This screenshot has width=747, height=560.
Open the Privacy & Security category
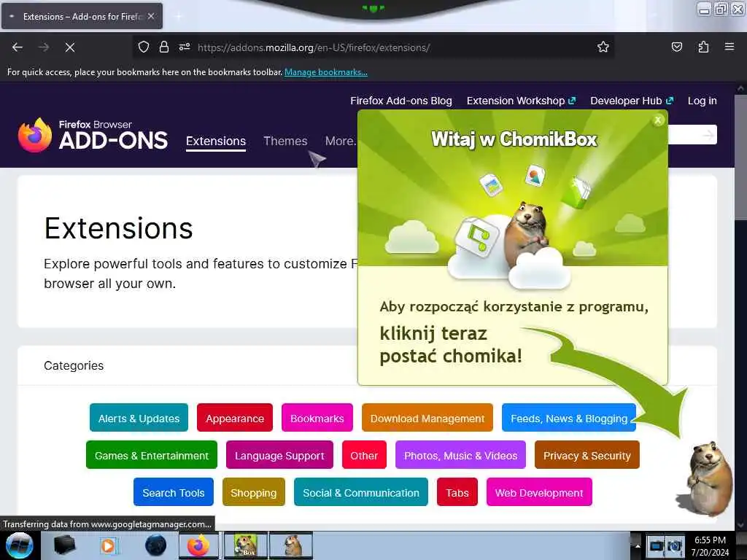(587, 455)
